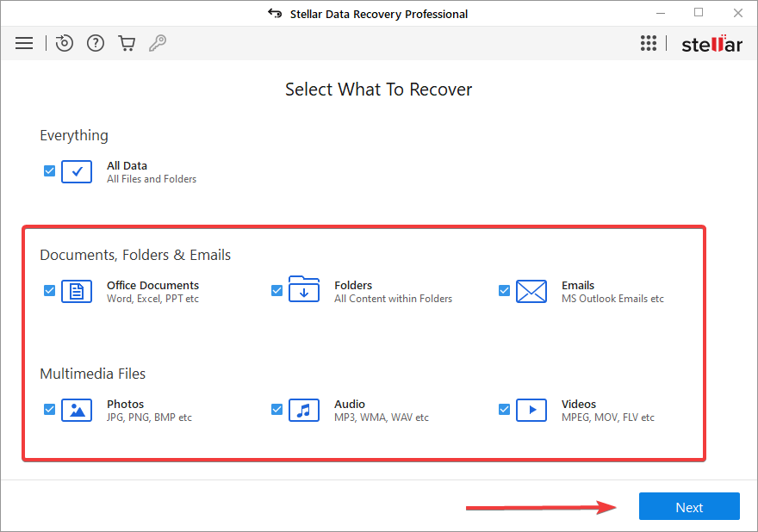Click the All Data checkmark icon

(x=77, y=171)
